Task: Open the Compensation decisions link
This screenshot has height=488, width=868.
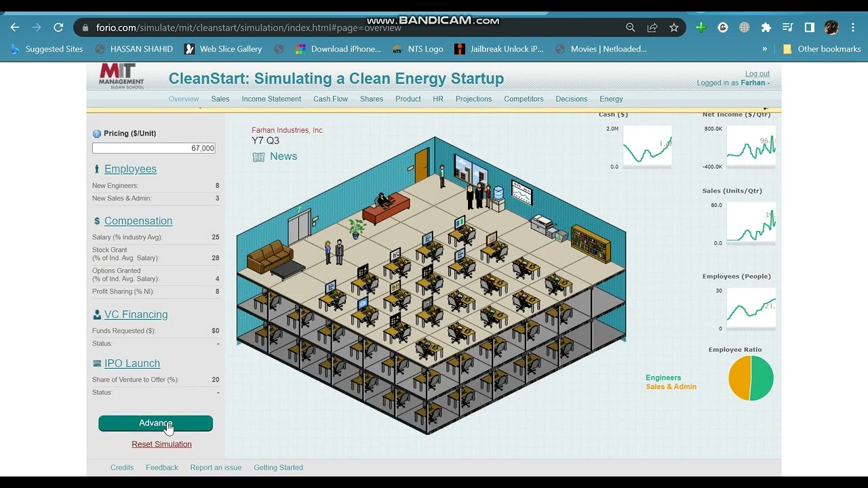Action: pyautogui.click(x=138, y=221)
